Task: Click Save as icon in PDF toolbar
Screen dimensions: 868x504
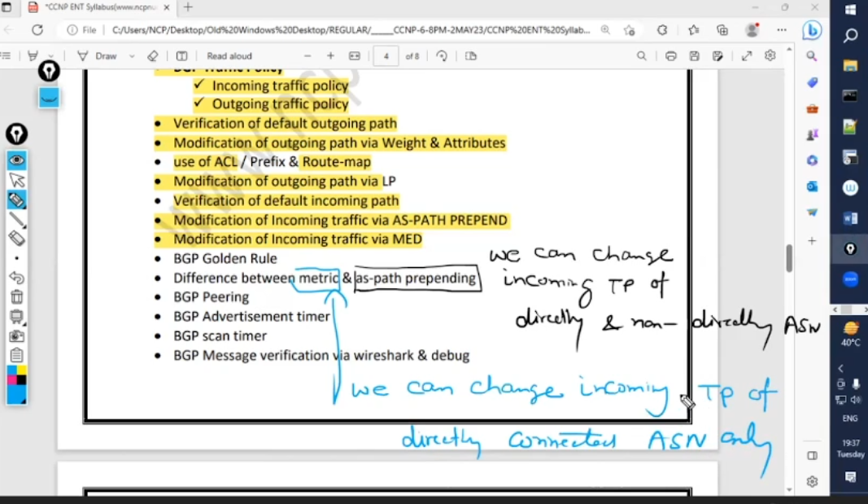Action: coord(718,56)
